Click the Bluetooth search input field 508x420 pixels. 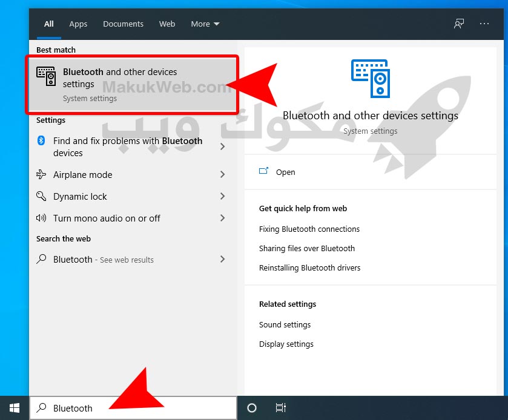coord(139,408)
